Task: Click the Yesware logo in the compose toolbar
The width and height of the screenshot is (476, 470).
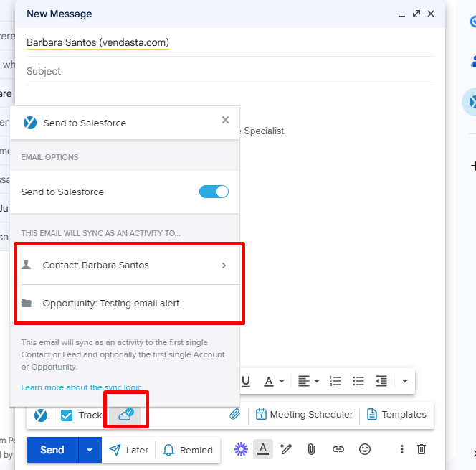Action: click(41, 415)
